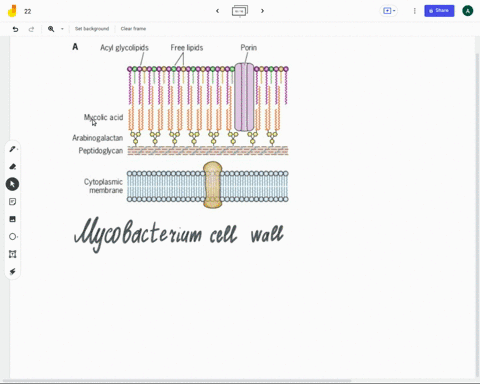Click the purple porin channel in diagram
The width and height of the screenshot is (480, 384).
pyautogui.click(x=245, y=97)
